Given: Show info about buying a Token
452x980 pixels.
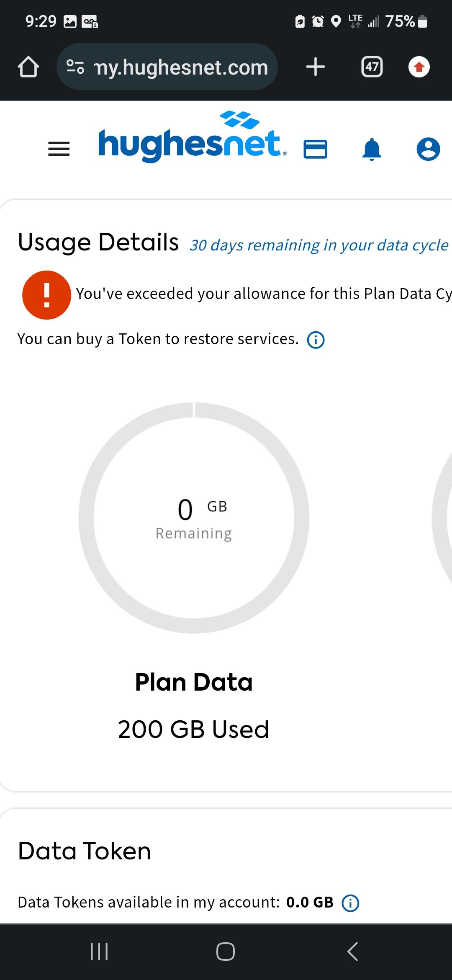Looking at the screenshot, I should point(316,340).
